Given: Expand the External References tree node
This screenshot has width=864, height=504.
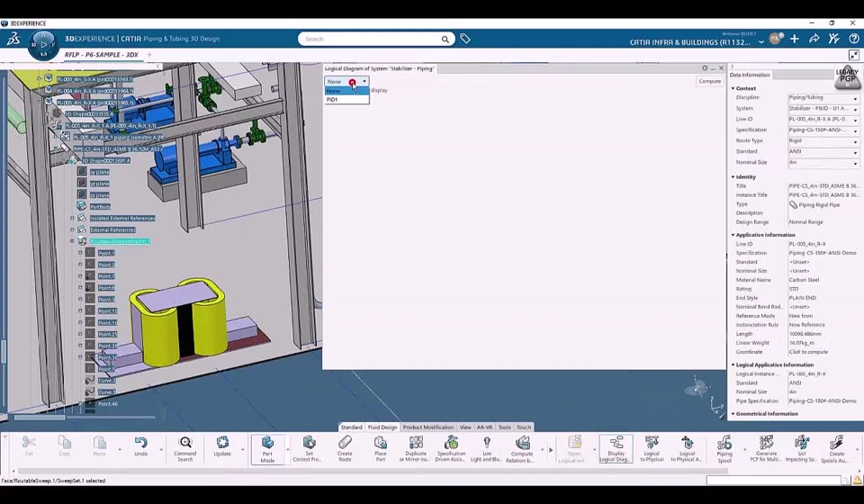Looking at the screenshot, I should [x=72, y=229].
